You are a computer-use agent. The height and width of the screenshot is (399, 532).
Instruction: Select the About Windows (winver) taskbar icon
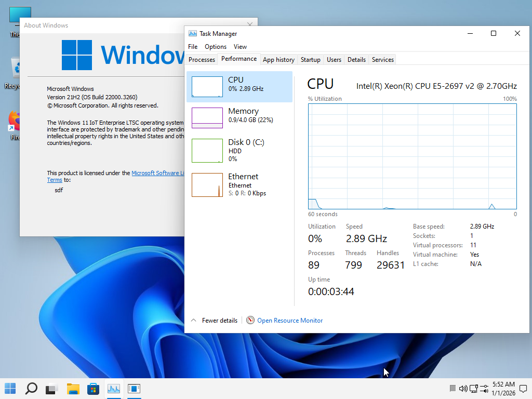pos(134,389)
